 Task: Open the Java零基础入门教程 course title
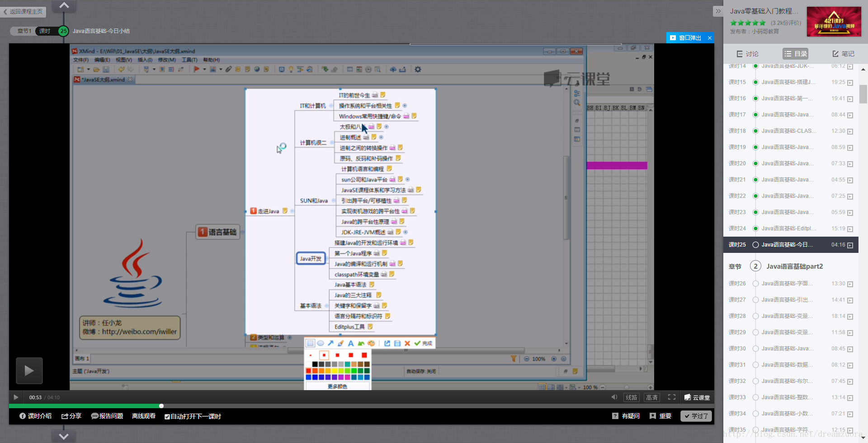click(764, 11)
